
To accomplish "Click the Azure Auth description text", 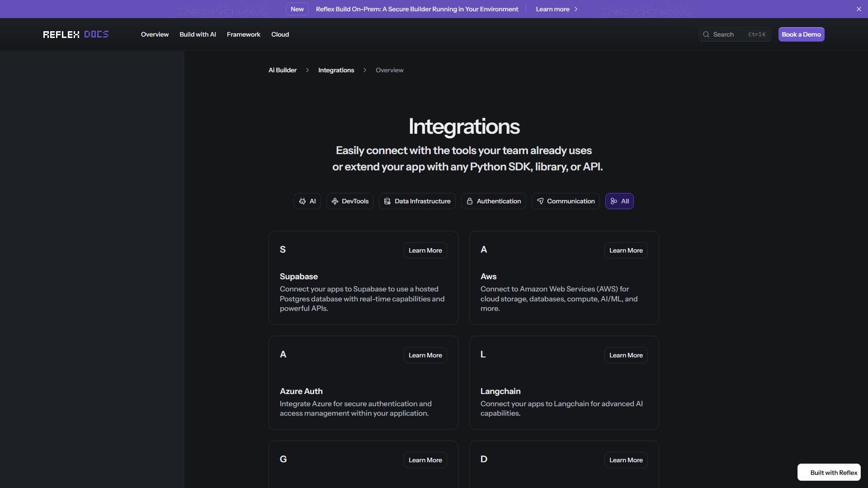I will (356, 408).
